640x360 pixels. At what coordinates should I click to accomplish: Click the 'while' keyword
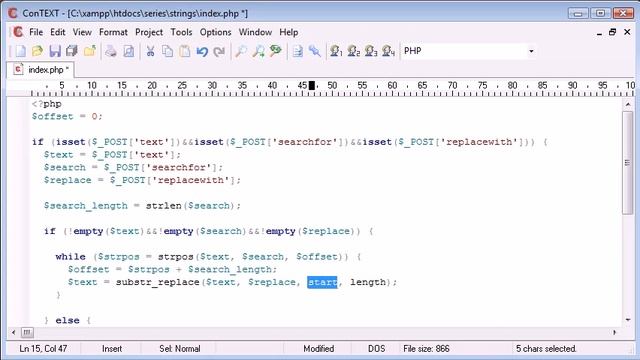(x=71, y=257)
